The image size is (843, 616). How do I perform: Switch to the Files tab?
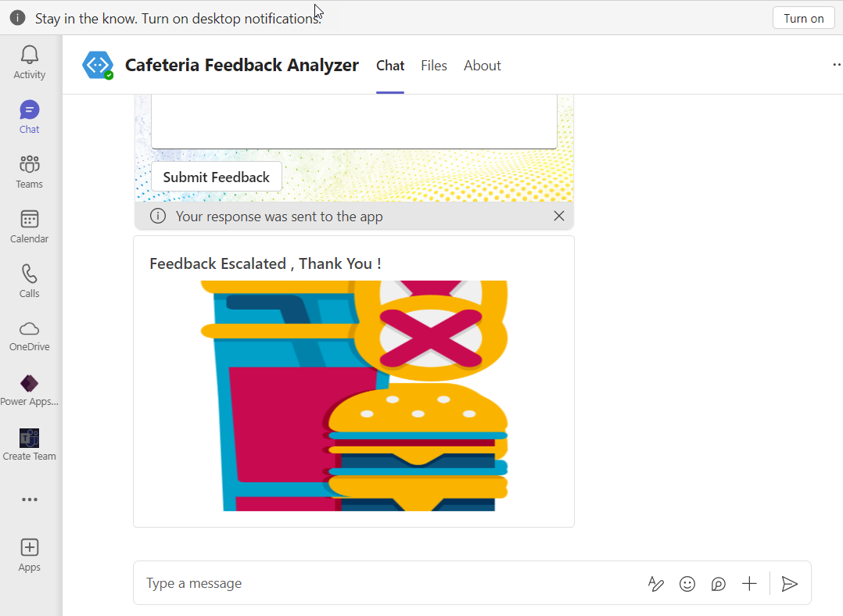coord(434,66)
